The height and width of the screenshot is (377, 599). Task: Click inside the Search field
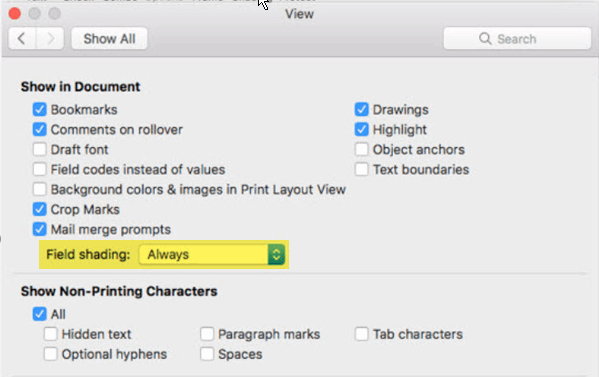[517, 39]
